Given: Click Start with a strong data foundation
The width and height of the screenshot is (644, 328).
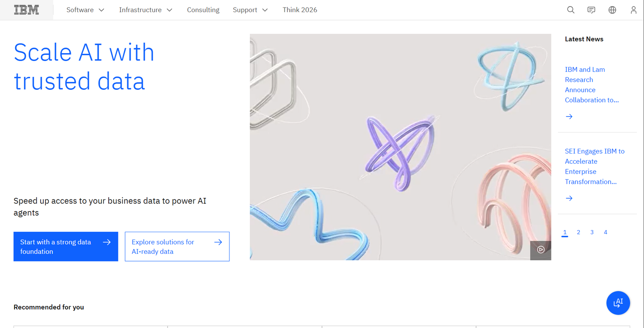Looking at the screenshot, I should pos(66,247).
